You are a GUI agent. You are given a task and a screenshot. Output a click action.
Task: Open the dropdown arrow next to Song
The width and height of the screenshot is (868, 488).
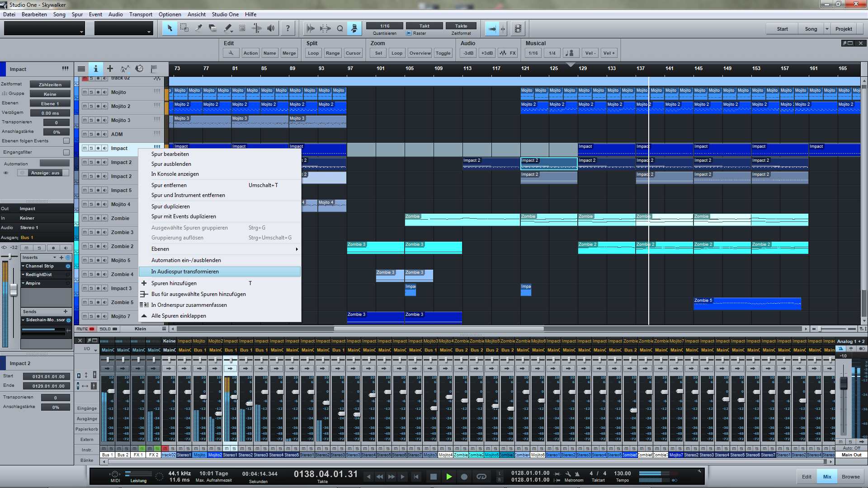827,29
